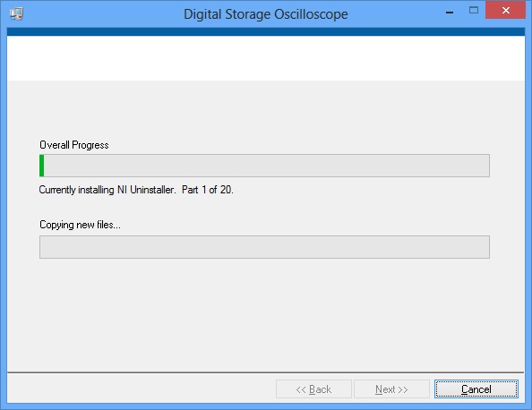Click the empty grey area below progress bars
Image resolution: width=532 pixels, height=410 pixels.
[266, 313]
